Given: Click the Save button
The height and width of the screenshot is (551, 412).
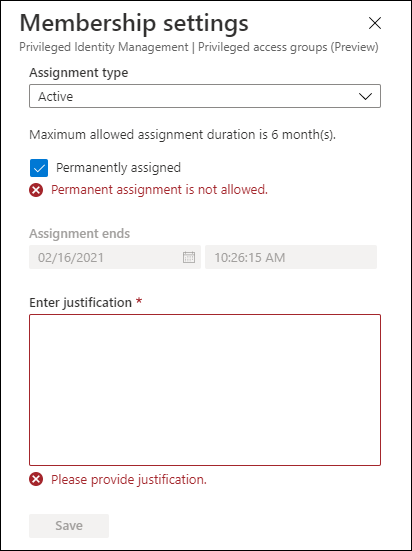Looking at the screenshot, I should [69, 526].
